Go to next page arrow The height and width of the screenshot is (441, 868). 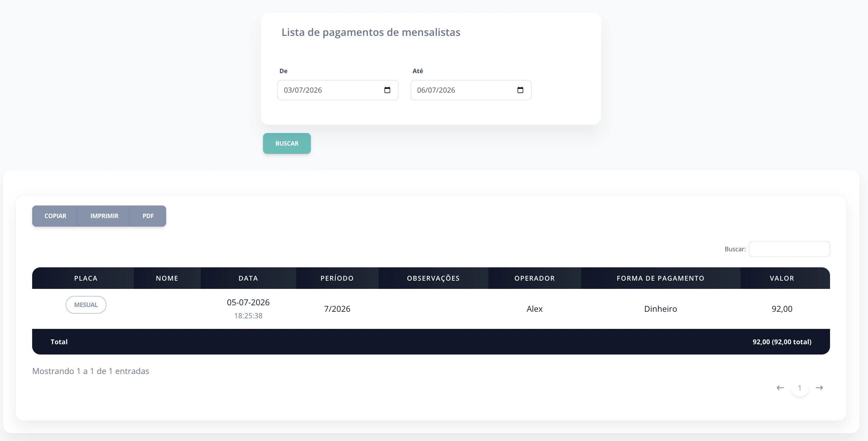tap(819, 388)
